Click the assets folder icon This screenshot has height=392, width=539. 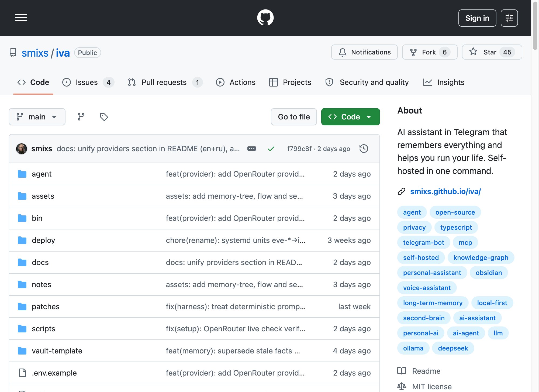point(22,196)
